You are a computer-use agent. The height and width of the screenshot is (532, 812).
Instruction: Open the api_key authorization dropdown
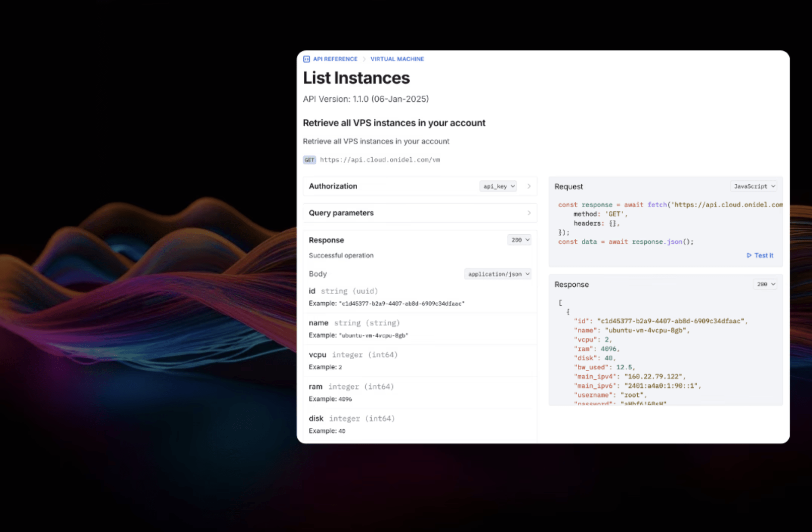pos(499,186)
